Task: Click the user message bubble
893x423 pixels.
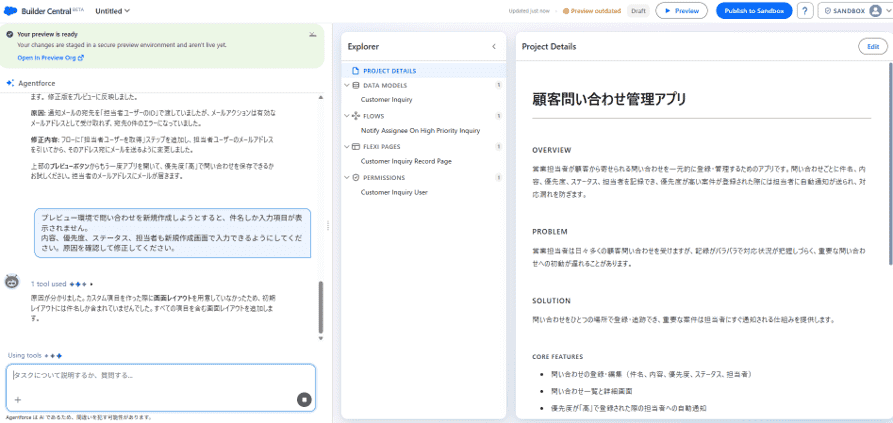Action: (173, 233)
